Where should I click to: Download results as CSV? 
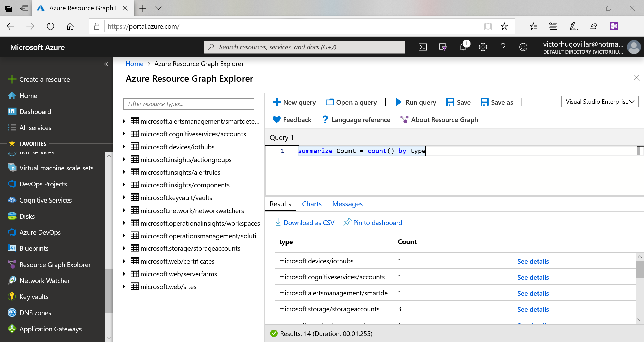[x=305, y=222]
